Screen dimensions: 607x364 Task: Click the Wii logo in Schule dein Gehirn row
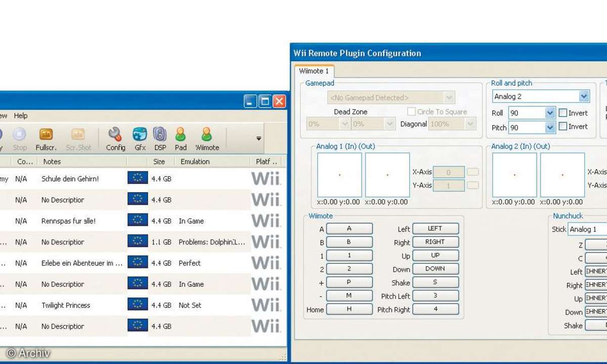pyautogui.click(x=266, y=178)
